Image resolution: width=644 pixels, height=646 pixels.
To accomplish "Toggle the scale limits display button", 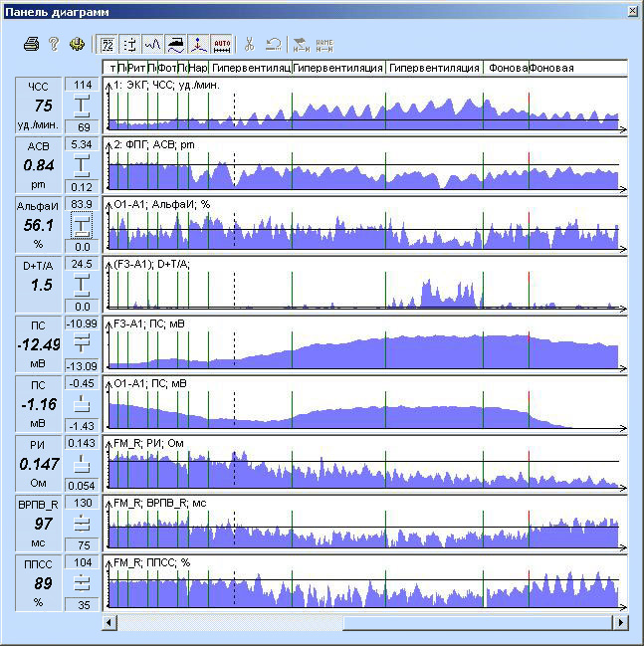I will pyautogui.click(x=129, y=44).
